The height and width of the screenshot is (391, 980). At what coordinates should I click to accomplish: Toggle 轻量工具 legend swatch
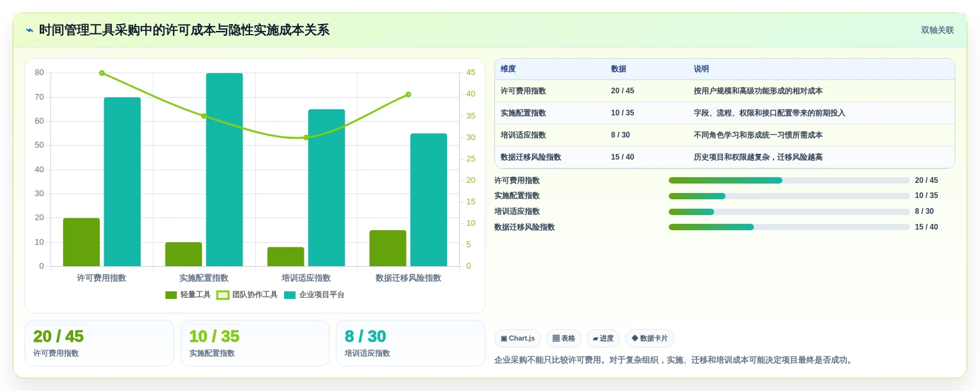pyautogui.click(x=171, y=295)
